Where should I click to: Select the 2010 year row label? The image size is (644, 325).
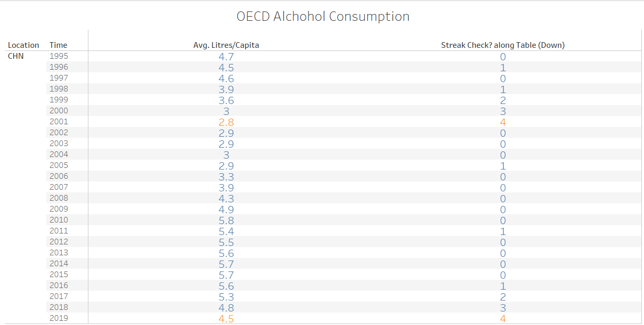pyautogui.click(x=59, y=220)
